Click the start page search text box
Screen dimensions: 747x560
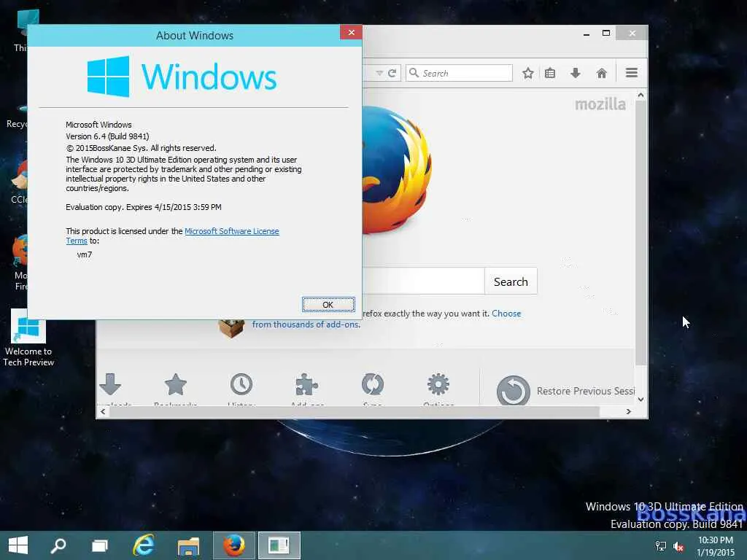point(423,281)
